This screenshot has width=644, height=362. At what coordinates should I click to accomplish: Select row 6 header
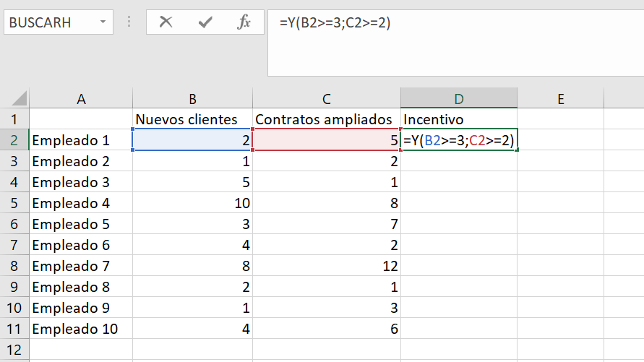pyautogui.click(x=14, y=224)
